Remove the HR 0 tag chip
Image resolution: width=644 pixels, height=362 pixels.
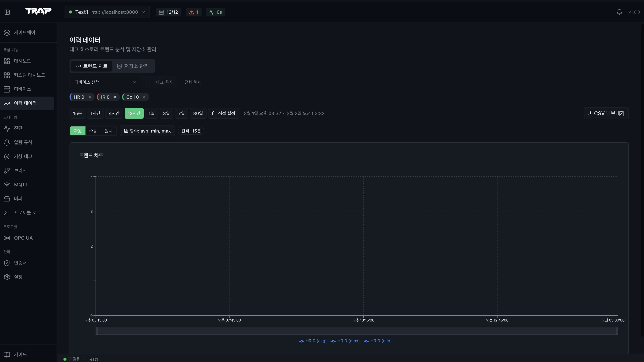(x=89, y=97)
